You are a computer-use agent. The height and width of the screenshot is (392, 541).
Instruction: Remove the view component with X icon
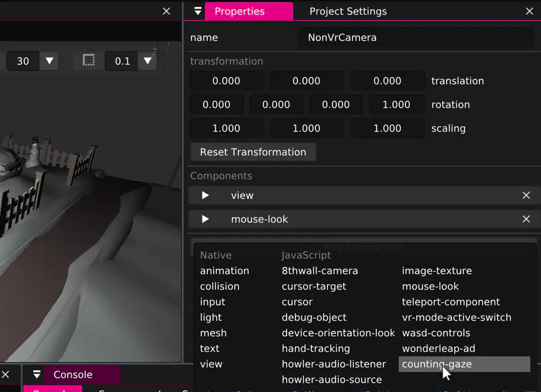(x=526, y=195)
